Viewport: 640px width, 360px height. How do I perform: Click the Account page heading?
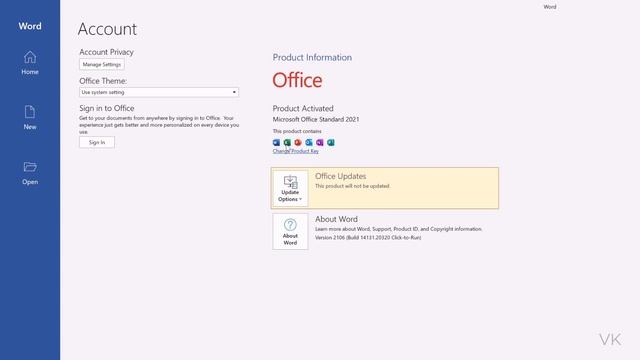click(107, 29)
